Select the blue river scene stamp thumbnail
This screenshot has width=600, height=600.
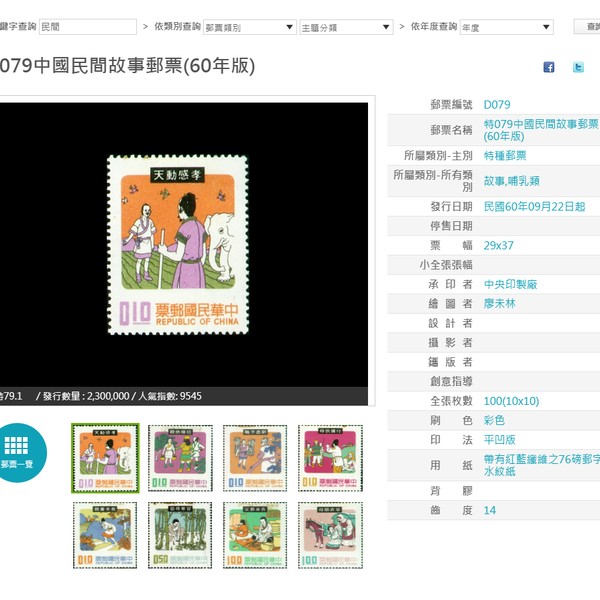coord(105,535)
